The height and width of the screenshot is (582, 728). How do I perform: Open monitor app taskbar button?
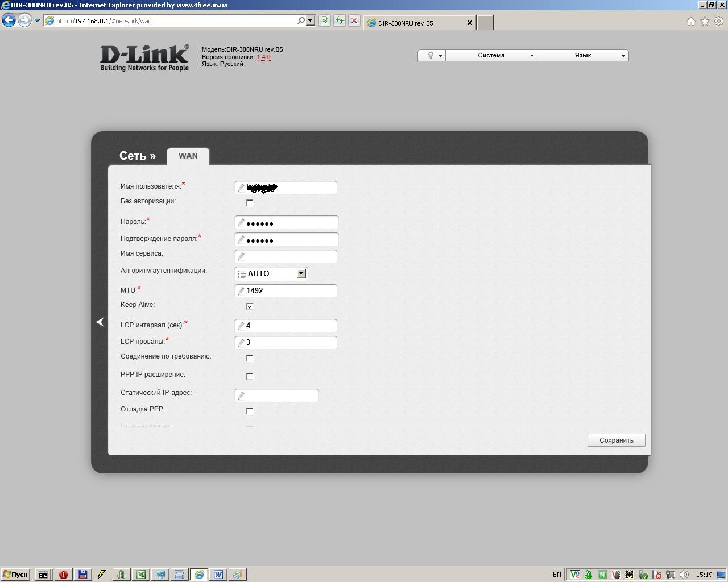click(x=160, y=575)
